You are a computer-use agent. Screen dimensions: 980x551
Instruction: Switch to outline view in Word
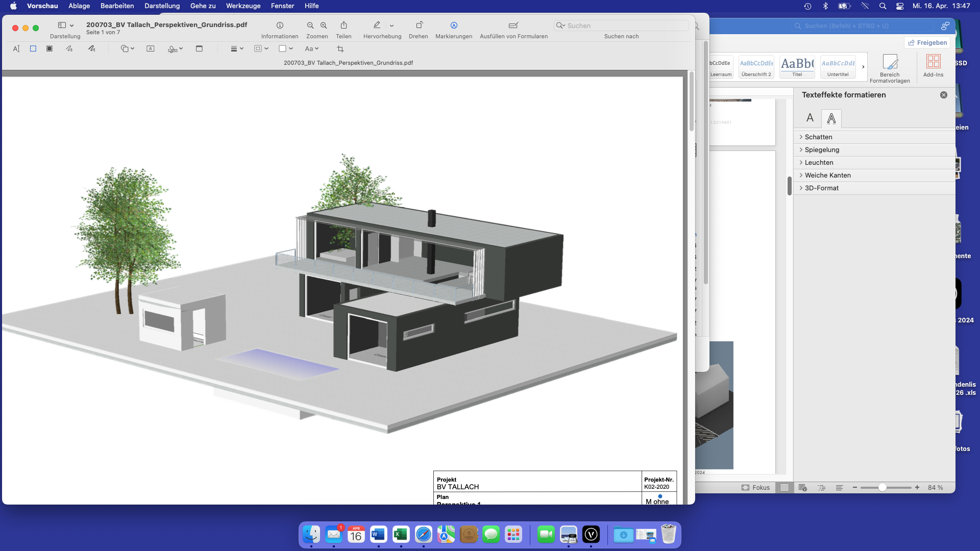click(821, 488)
